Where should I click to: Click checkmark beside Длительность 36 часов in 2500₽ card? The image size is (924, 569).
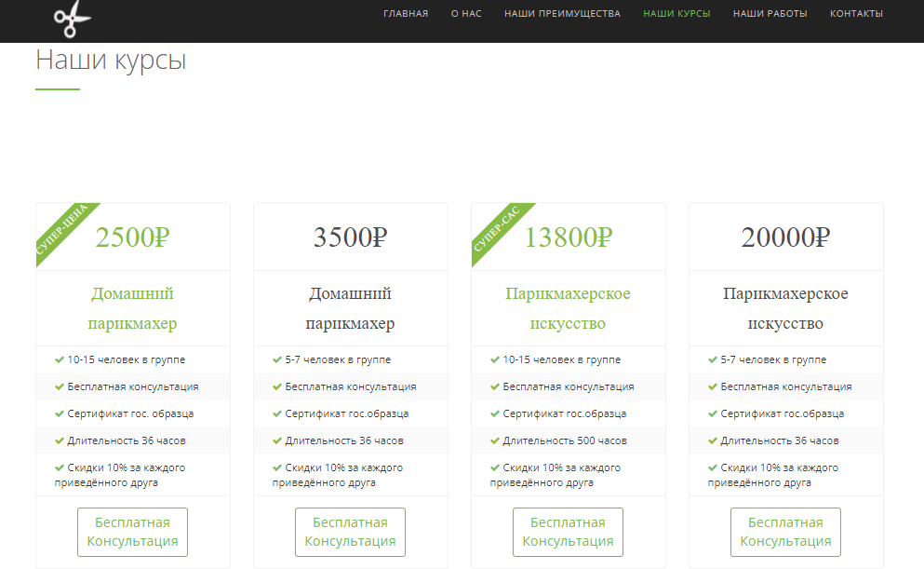click(59, 440)
